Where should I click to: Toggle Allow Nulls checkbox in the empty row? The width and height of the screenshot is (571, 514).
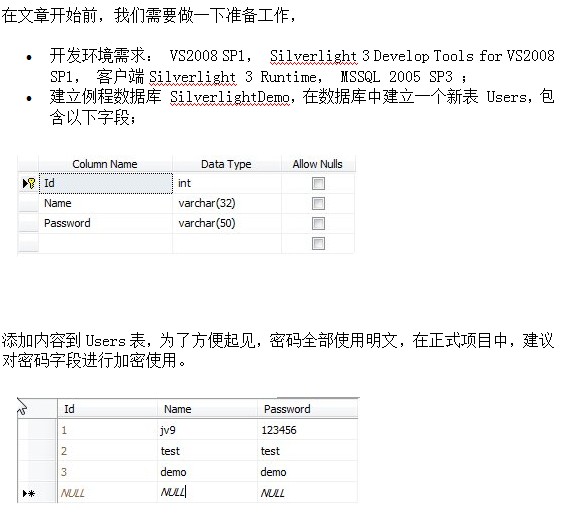point(318,243)
